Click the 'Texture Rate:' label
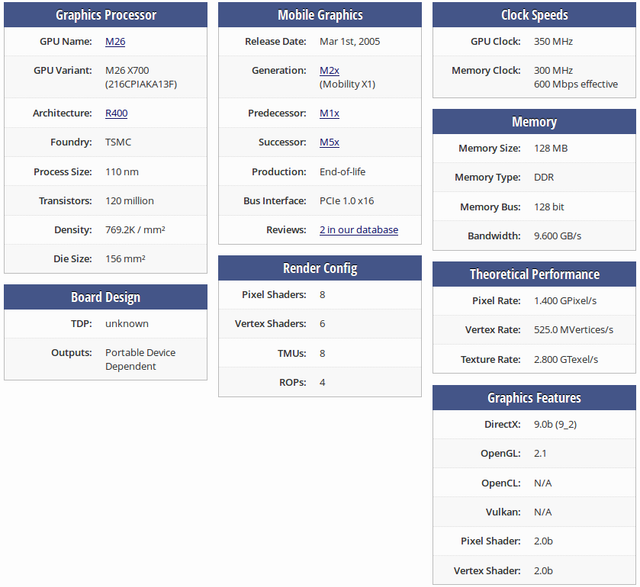The width and height of the screenshot is (640, 587). (491, 360)
